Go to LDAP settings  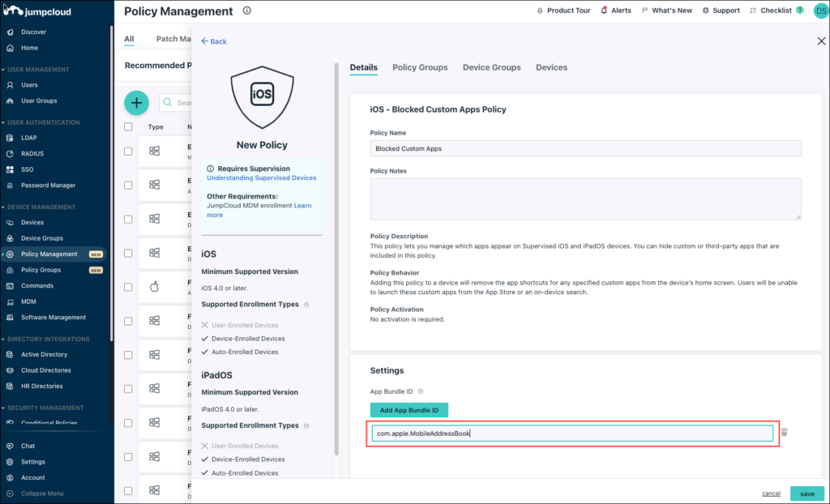coord(28,139)
